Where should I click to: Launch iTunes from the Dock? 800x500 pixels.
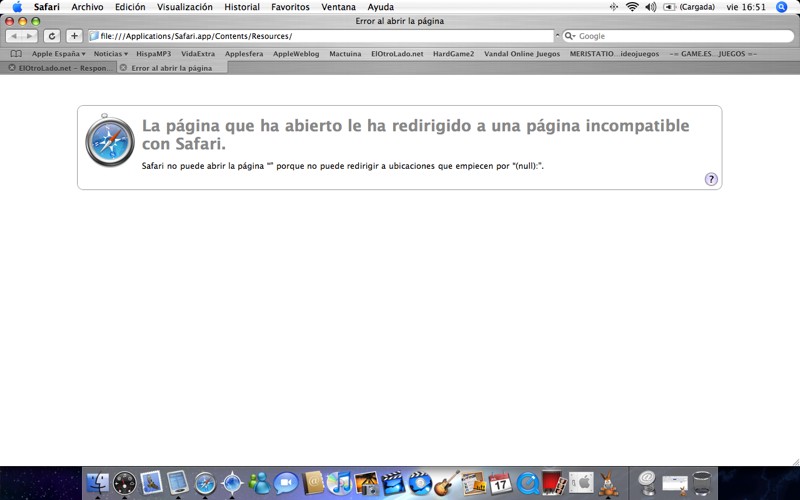point(340,483)
